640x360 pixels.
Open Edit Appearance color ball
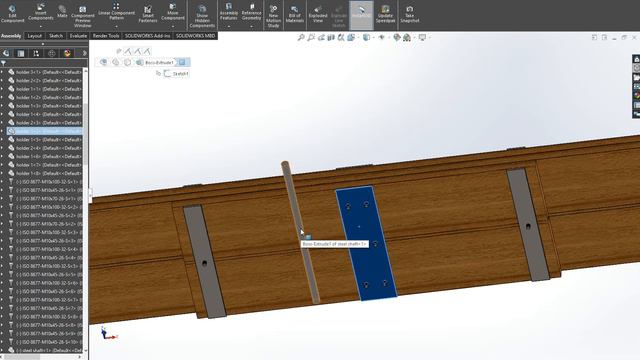397,38
